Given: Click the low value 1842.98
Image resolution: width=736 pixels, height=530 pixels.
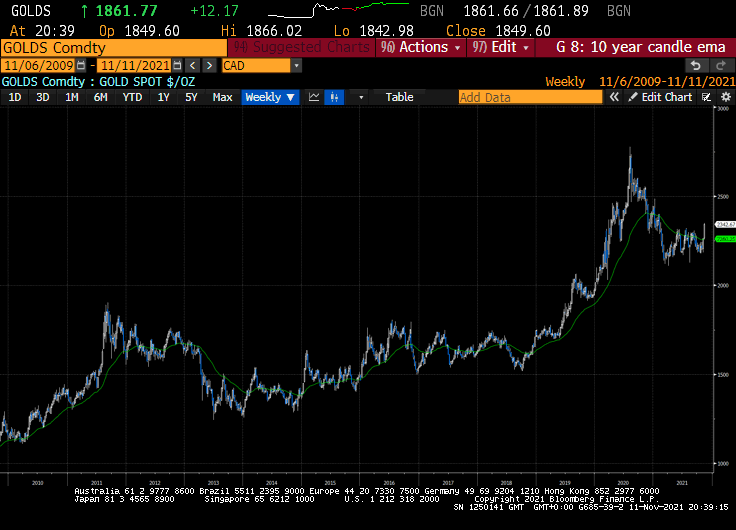Looking at the screenshot, I should pyautogui.click(x=386, y=31).
